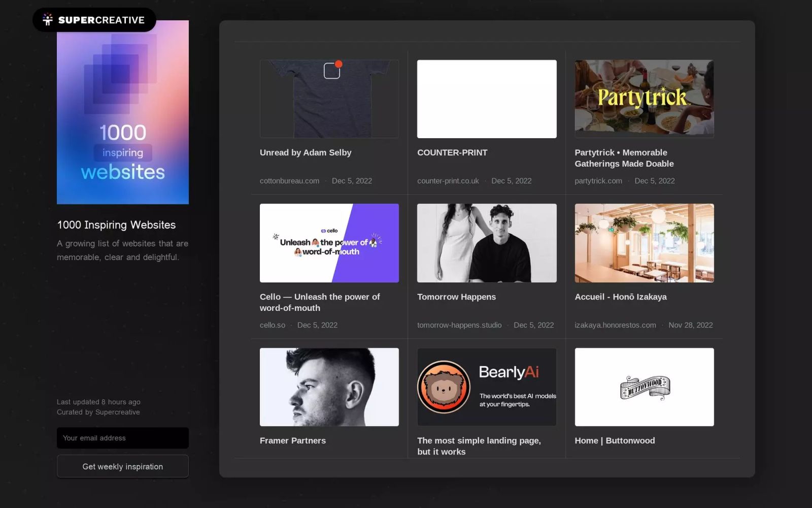Select the '1000 Inspiring Websites' heading
The width and height of the screenshot is (812, 508).
click(x=116, y=225)
